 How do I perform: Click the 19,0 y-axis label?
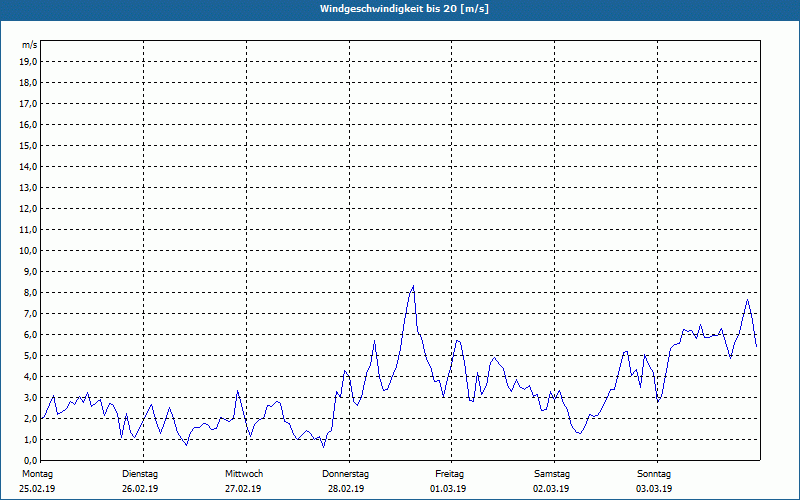coord(28,62)
